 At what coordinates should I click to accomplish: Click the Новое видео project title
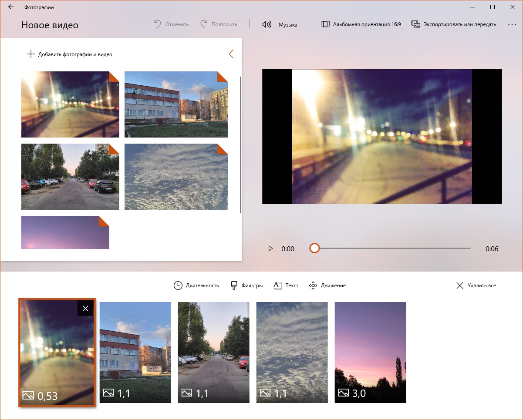pyautogui.click(x=50, y=25)
